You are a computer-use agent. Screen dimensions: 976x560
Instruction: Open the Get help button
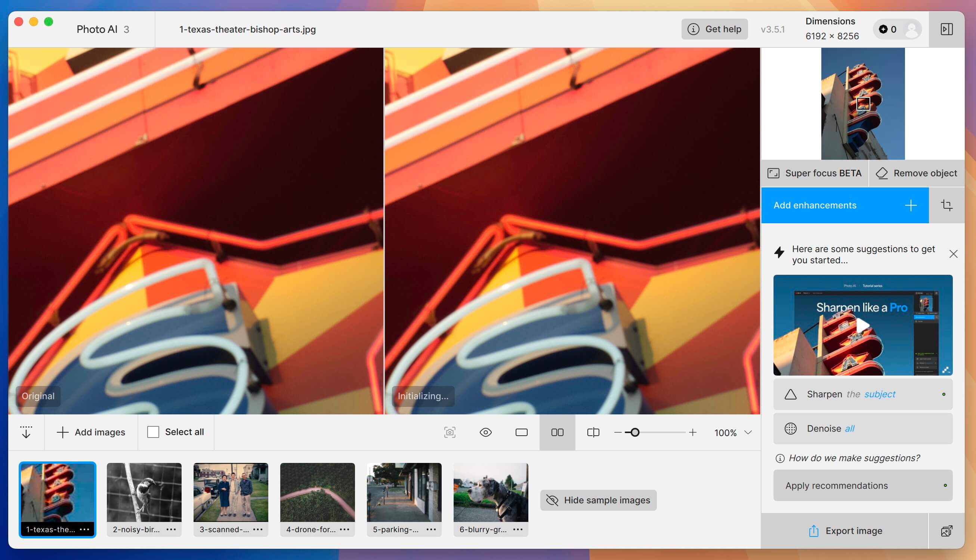(714, 29)
